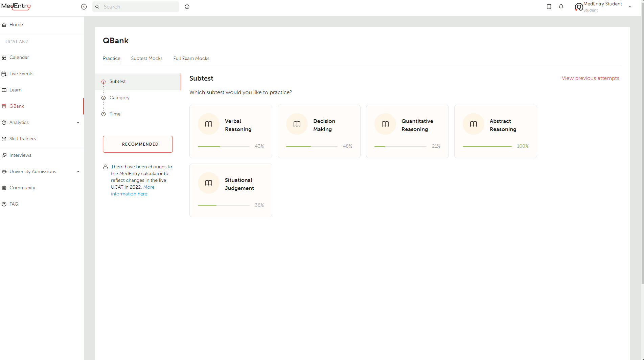Image resolution: width=644 pixels, height=360 pixels.
Task: Open the Full Exam Mocks tab
Action: [x=191, y=58]
